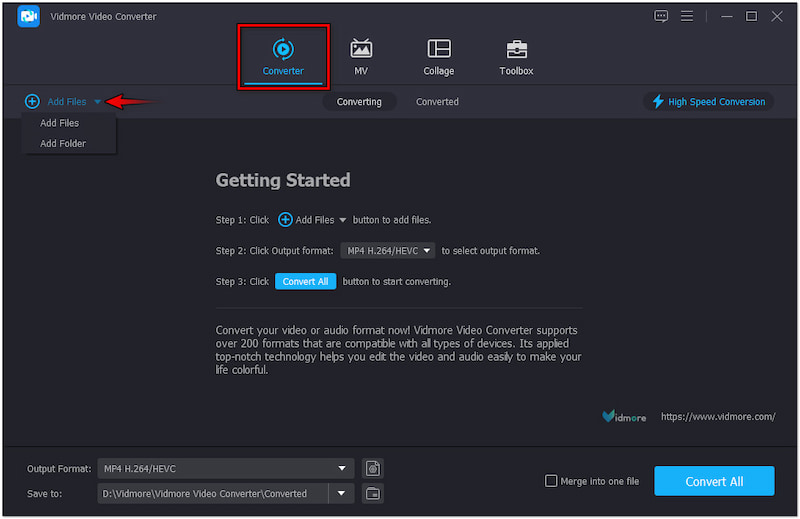Viewport: 800px width, 519px height.
Task: Visit the vidmore.com website link
Action: pos(717,416)
